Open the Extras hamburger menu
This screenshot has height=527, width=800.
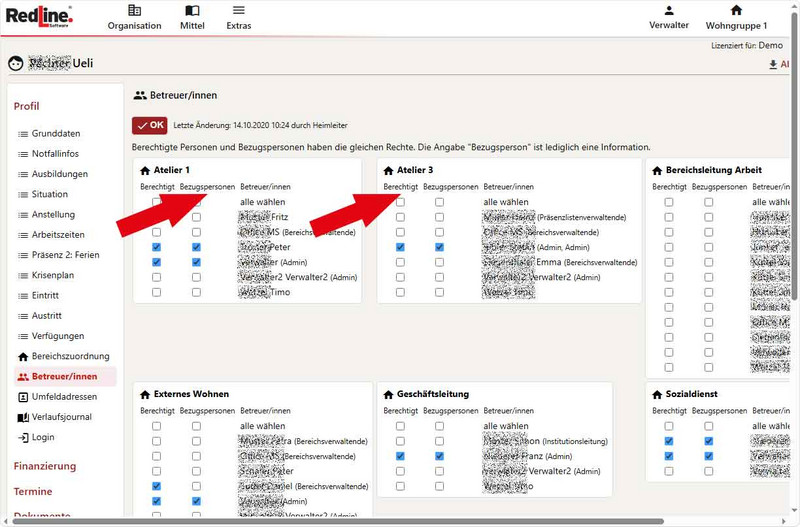tap(238, 11)
